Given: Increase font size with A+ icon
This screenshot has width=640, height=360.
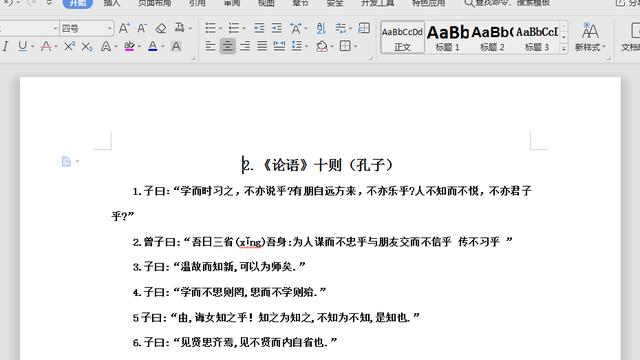Looking at the screenshot, I should click(x=124, y=28).
